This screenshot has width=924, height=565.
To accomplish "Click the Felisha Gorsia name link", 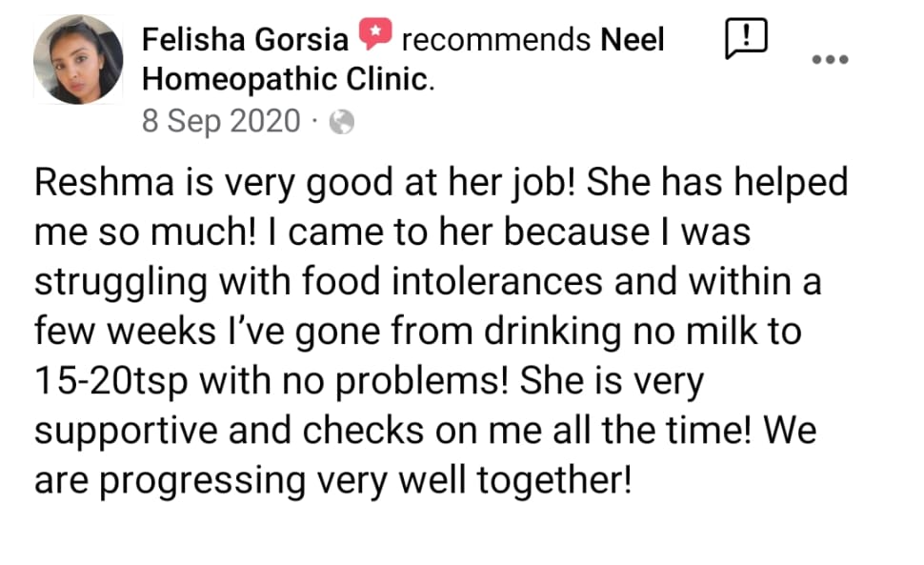I will click(x=245, y=40).
